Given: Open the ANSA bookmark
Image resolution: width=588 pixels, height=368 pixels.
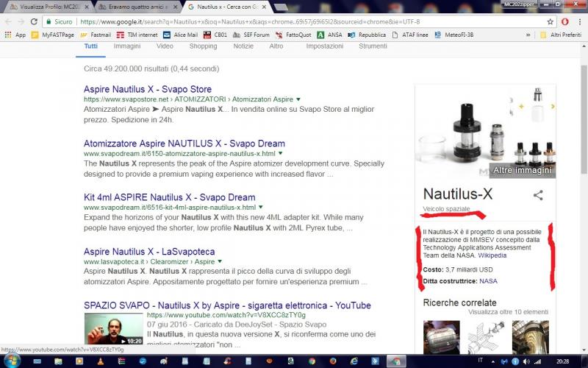Looking at the screenshot, I should click(x=329, y=35).
